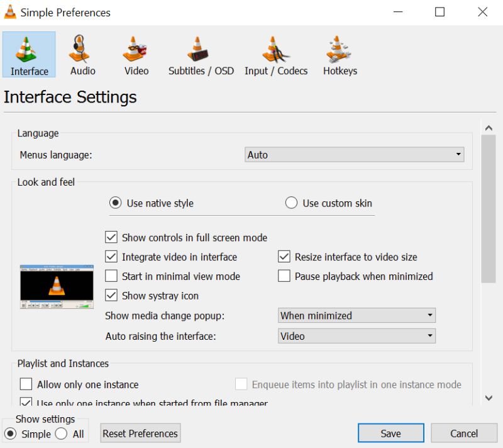
Task: Open the Video settings category
Action: tap(136, 53)
